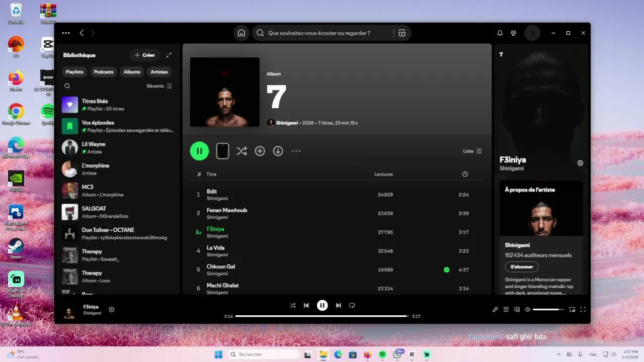The image size is (644, 362).
Task: Download the album 7
Action: (278, 151)
